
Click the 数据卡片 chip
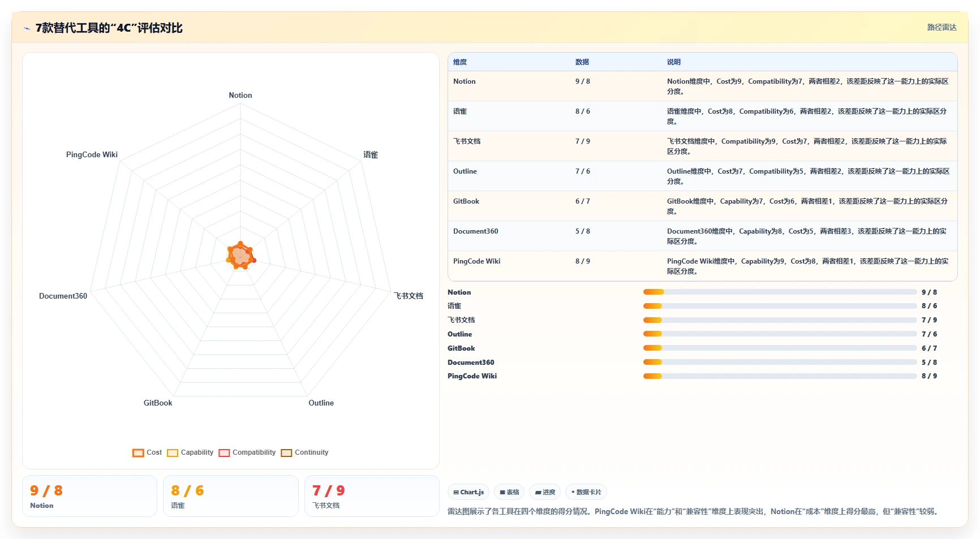pyautogui.click(x=586, y=492)
